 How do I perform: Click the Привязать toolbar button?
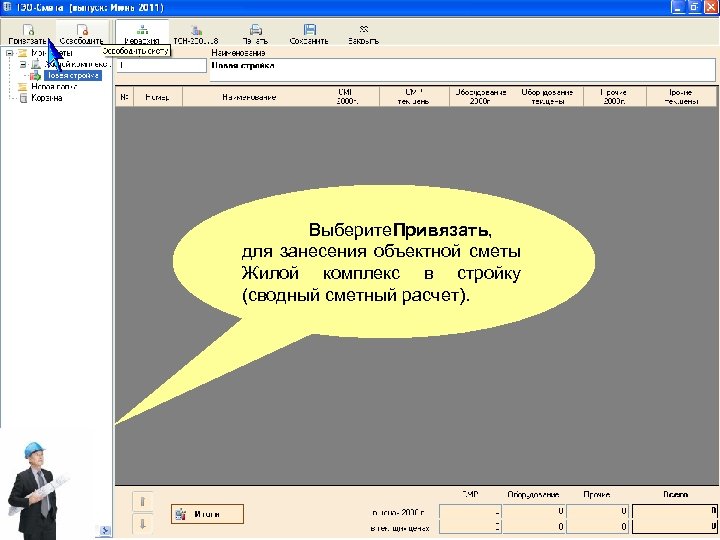coord(28,34)
